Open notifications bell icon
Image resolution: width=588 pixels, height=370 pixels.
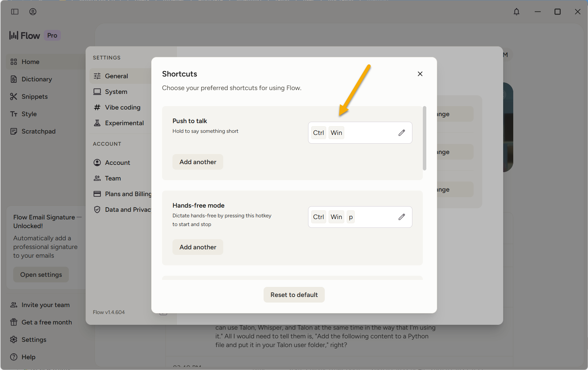point(516,12)
